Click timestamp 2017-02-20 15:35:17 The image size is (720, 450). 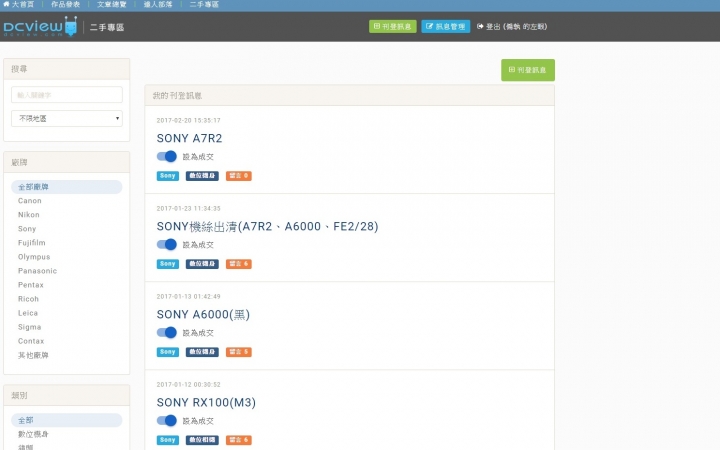(188, 120)
